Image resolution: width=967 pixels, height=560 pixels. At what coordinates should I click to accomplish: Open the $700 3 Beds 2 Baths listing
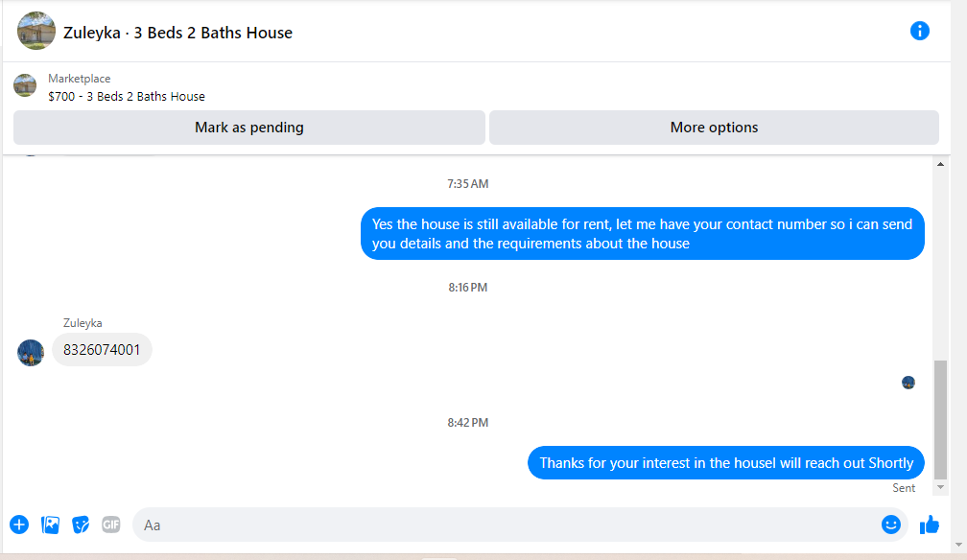pos(127,96)
